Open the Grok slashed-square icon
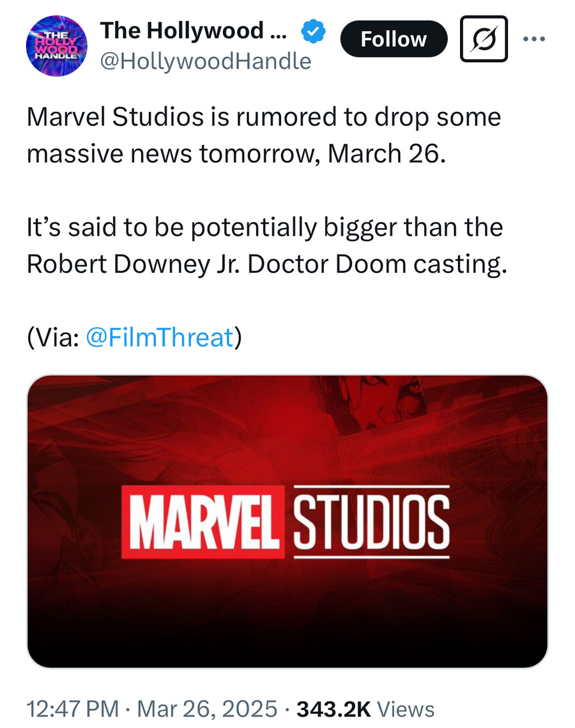The width and height of the screenshot is (575, 728). click(484, 39)
